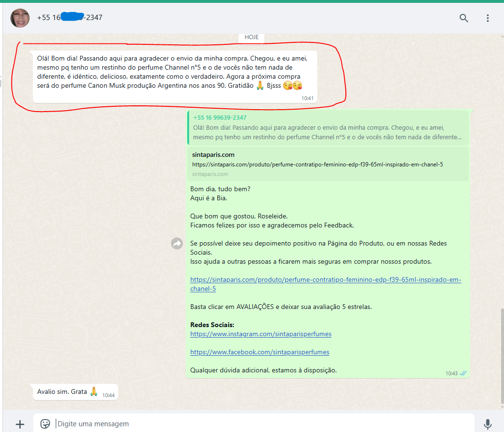The height and width of the screenshot is (432, 504).
Task: Click the microphone voice message icon
Action: [x=487, y=424]
